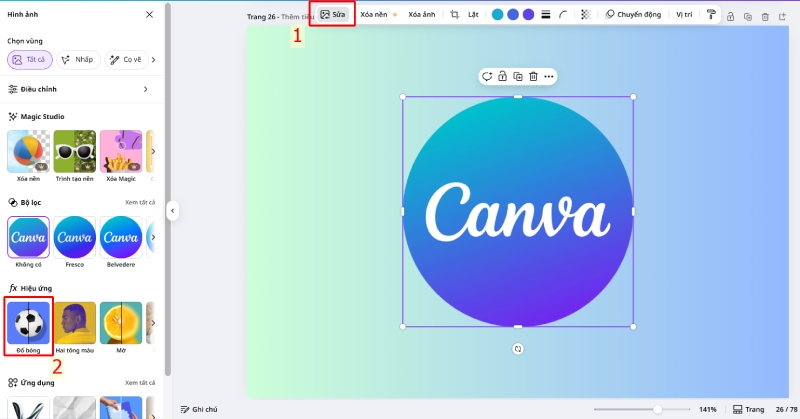Delete the page using top-right trash icon
This screenshot has height=419, width=800.
pyautogui.click(x=765, y=17)
